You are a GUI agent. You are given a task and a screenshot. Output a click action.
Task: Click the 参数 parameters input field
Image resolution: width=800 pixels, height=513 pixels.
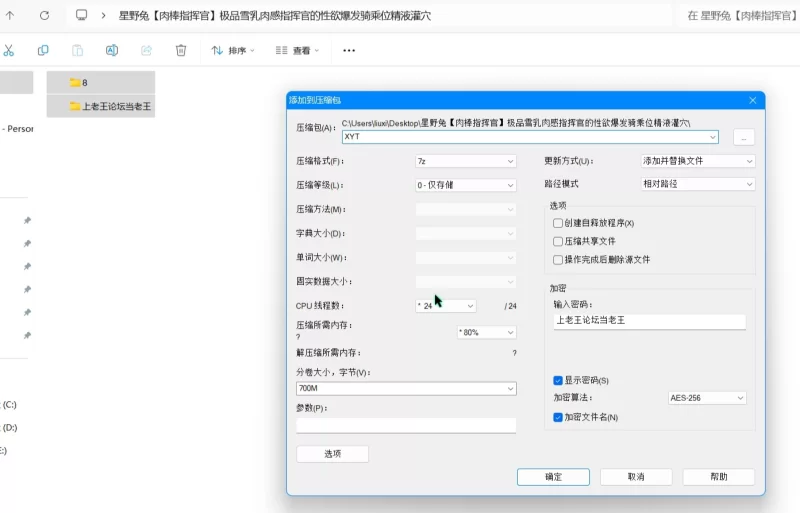coord(406,425)
